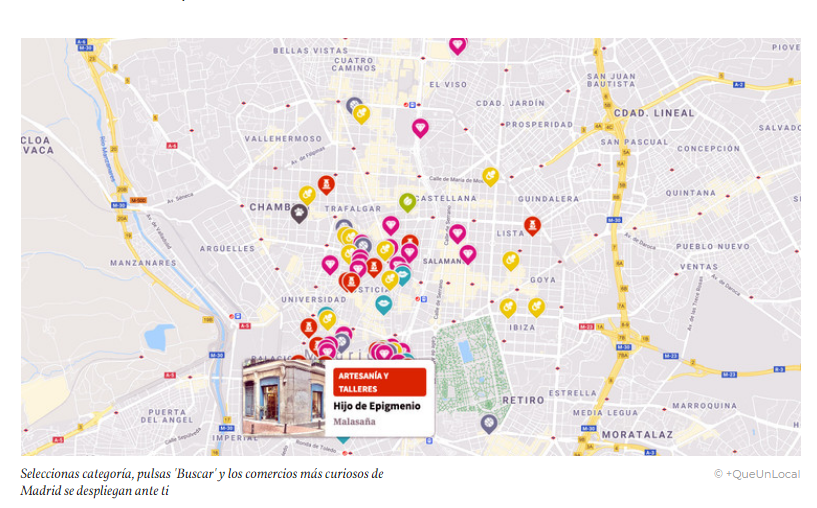Click the green leaf pin beside Castellana label

(407, 202)
